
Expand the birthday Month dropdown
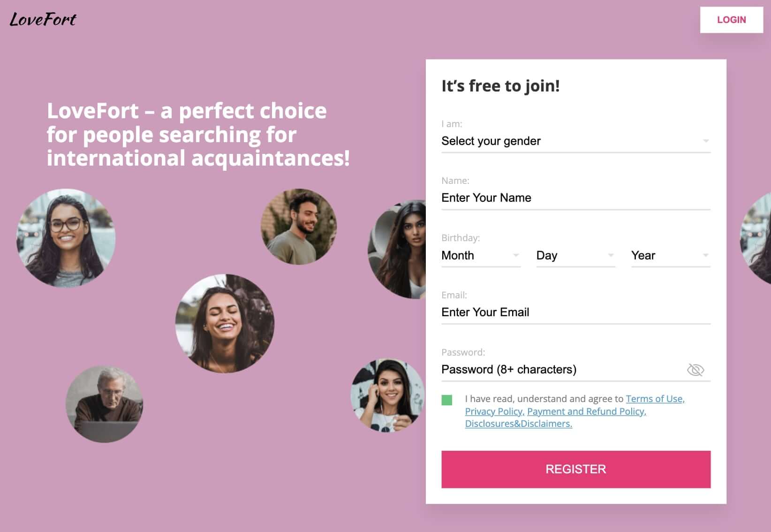tap(481, 255)
